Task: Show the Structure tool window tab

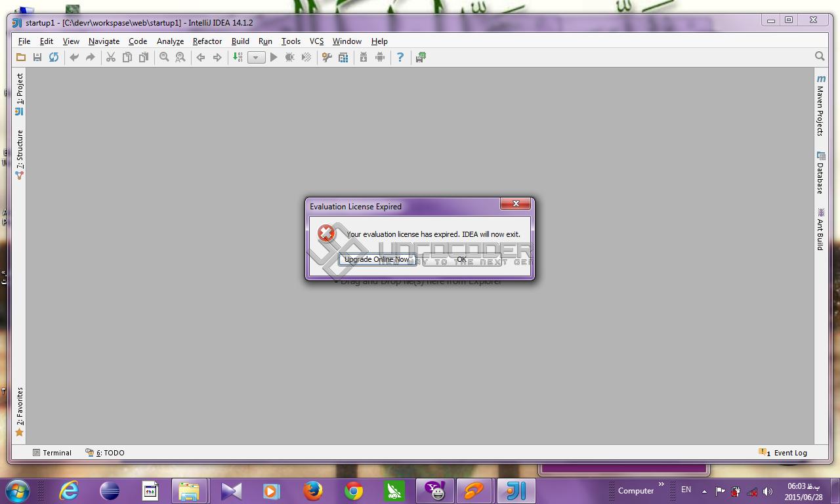Action: [19, 155]
